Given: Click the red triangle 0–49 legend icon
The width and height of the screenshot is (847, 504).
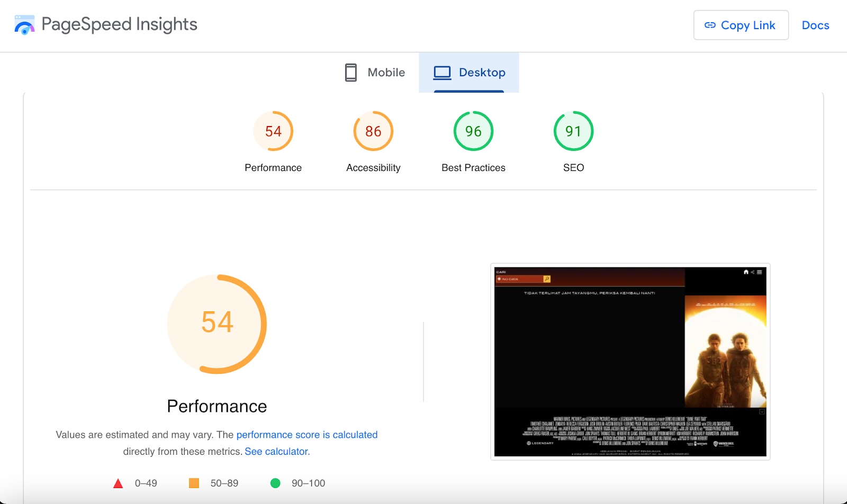Looking at the screenshot, I should 118,483.
